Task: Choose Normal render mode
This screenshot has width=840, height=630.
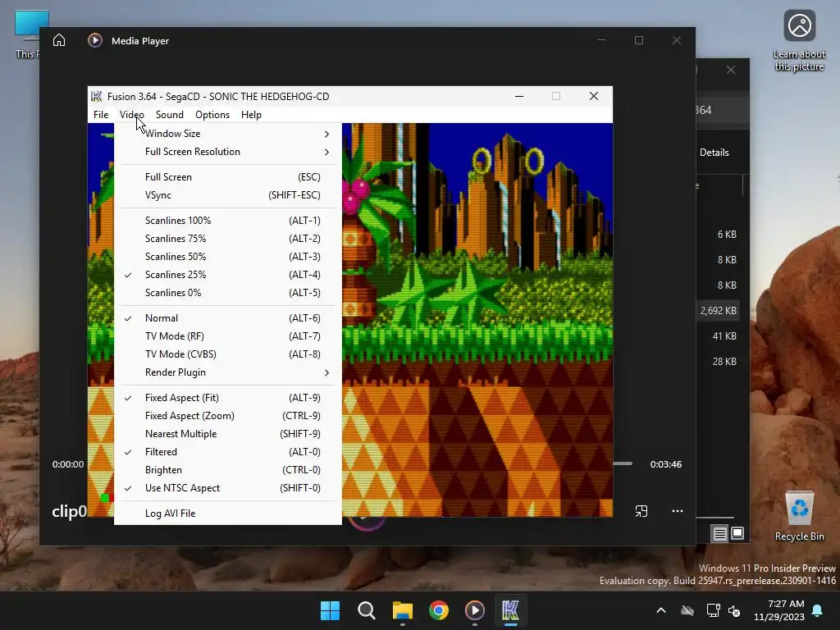Action: [228, 318]
